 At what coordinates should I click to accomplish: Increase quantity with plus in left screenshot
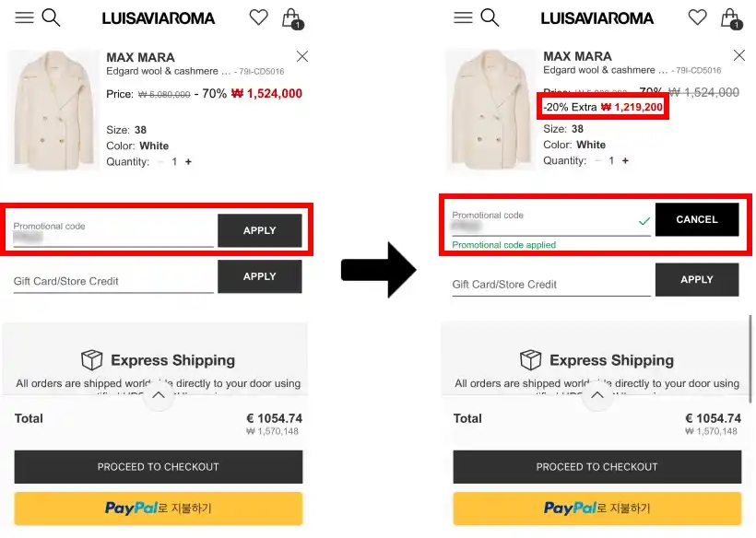(x=188, y=162)
